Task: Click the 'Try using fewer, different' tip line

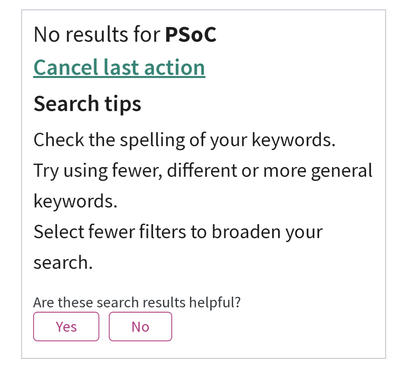Action: (203, 171)
